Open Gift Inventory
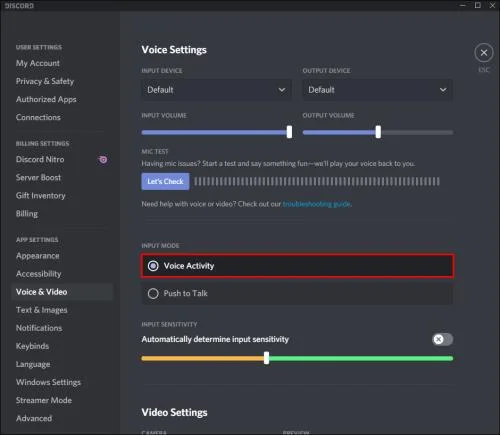The width and height of the screenshot is (500, 435). pyautogui.click(x=40, y=196)
